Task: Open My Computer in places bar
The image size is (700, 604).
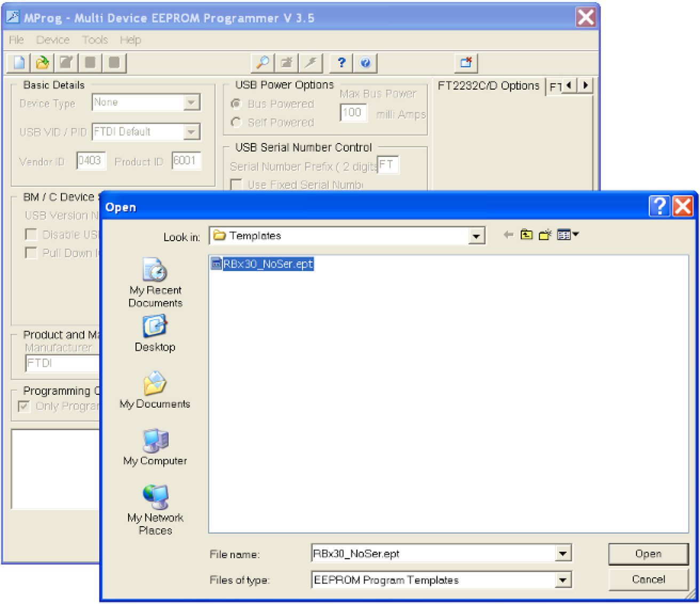Action: click(x=155, y=447)
